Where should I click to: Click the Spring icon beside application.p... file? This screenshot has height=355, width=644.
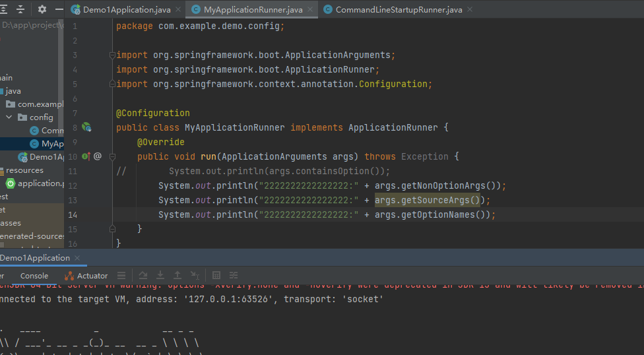11,183
